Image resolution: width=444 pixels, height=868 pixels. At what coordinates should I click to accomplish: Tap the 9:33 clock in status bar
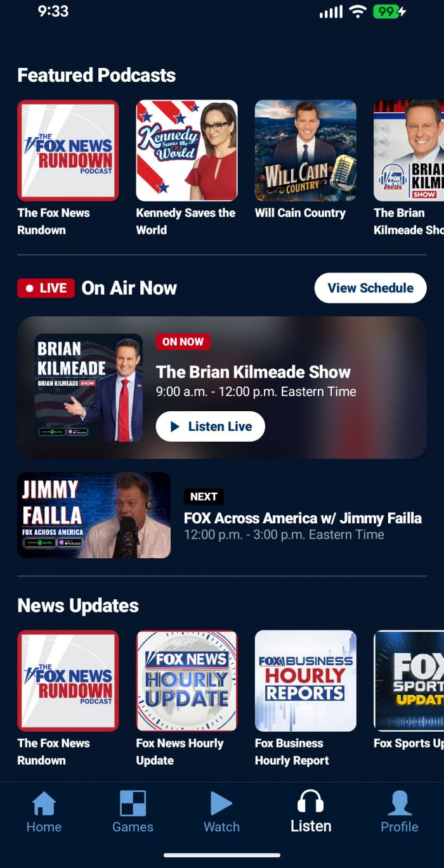pos(53,11)
